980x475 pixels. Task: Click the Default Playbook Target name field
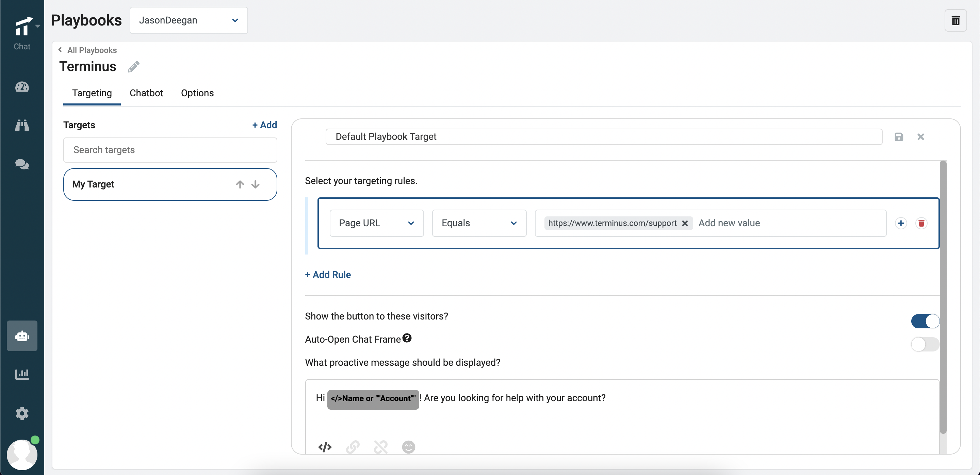pos(604,136)
